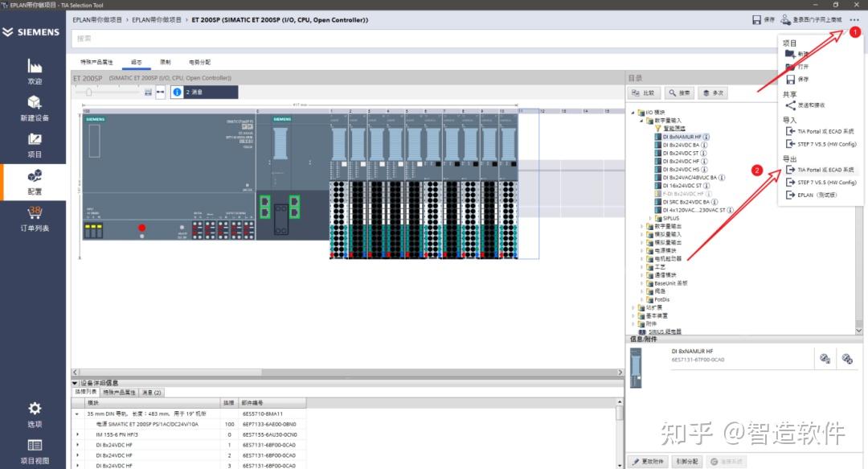Viewport: 868px width, 469px height.
Task: Switch to the 消息 (2) tab
Action: click(x=152, y=393)
